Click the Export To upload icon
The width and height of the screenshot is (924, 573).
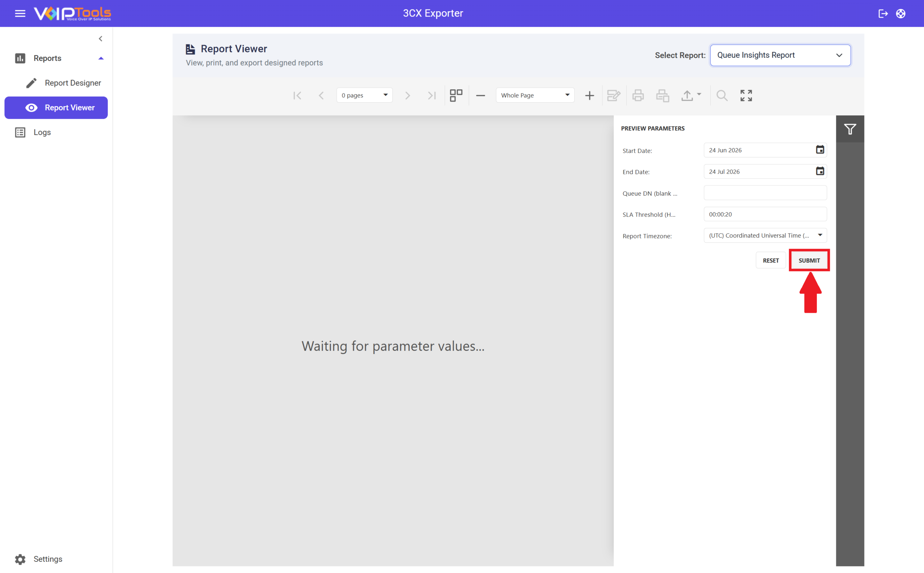click(x=687, y=96)
